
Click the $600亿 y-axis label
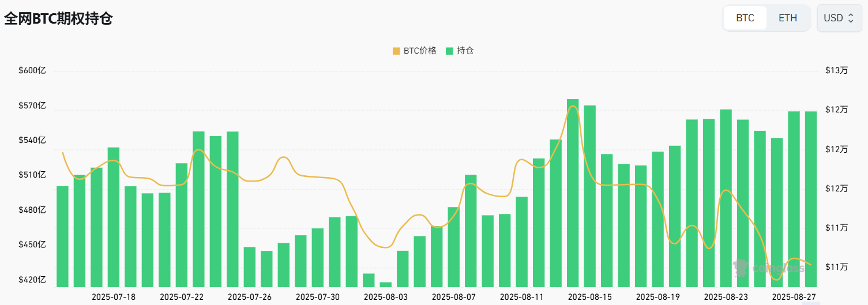pos(32,70)
